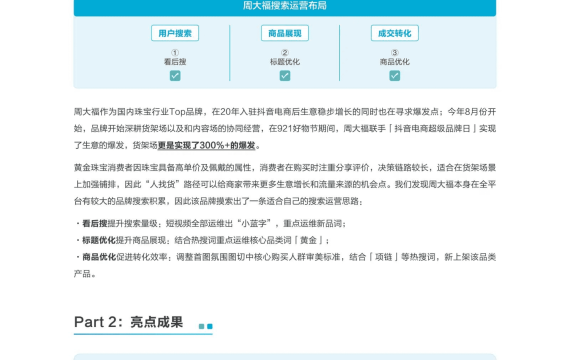Image resolution: width=570 pixels, height=360 pixels.
Task: Click the paragraph starting 黄金珠宝消费者
Action: 285,184
